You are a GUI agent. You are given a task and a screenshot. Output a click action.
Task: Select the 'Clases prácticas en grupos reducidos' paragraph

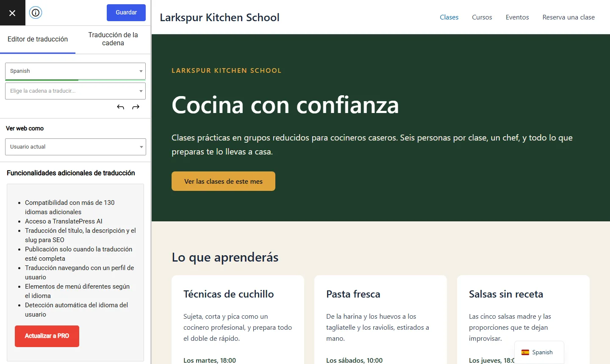(372, 145)
